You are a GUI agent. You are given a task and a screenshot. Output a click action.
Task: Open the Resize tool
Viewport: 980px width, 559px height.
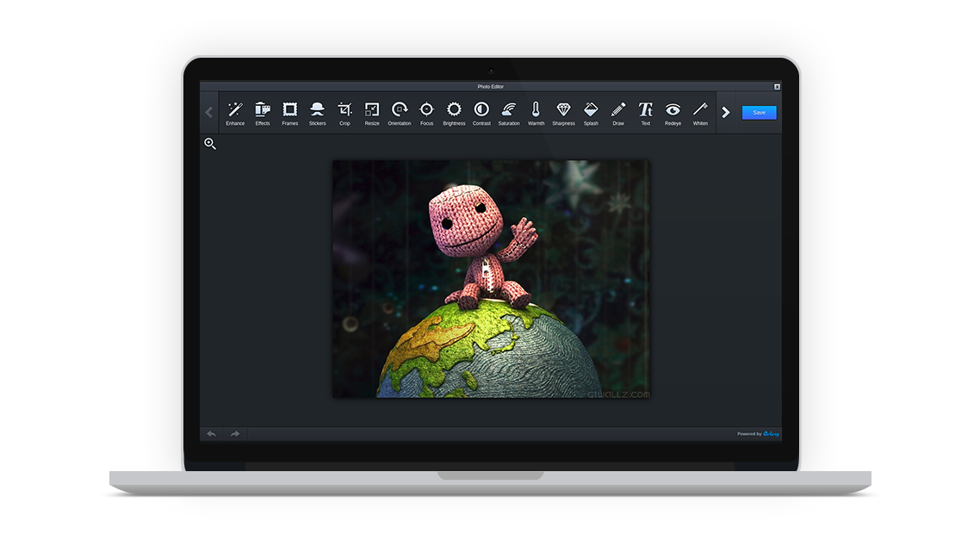372,110
